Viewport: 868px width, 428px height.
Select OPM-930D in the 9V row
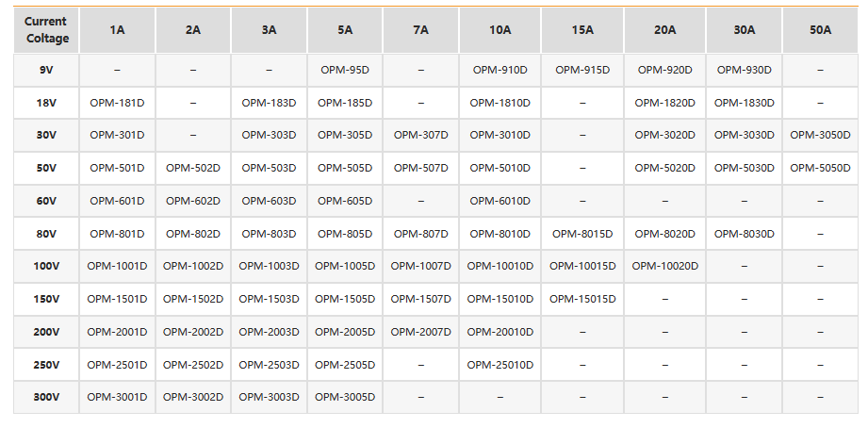744,71
